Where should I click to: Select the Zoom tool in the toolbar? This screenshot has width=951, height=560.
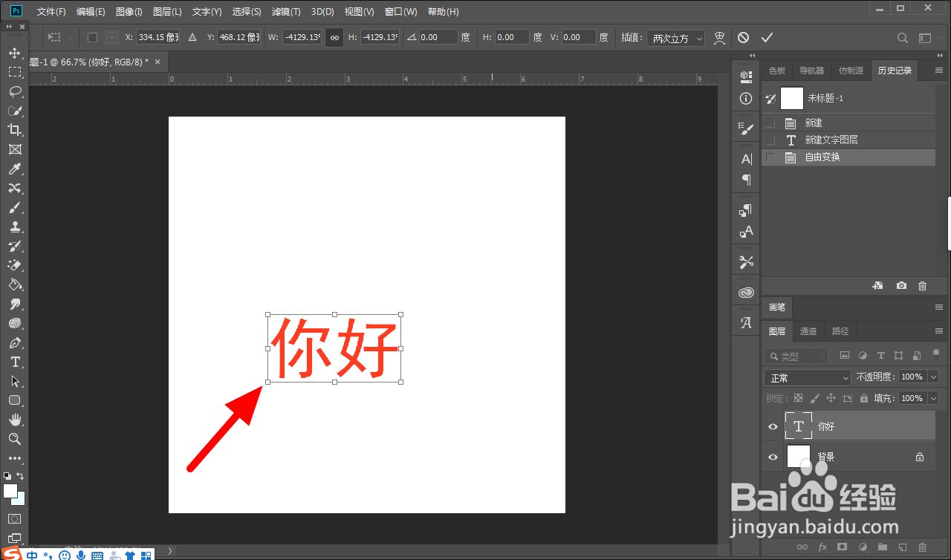15,439
